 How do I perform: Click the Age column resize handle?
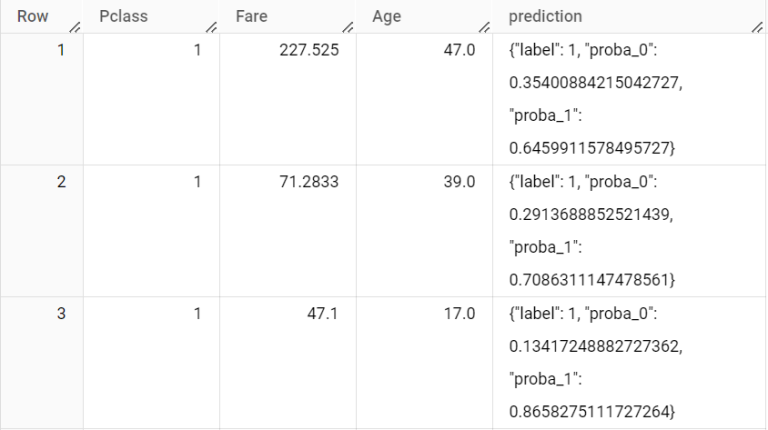click(484, 27)
